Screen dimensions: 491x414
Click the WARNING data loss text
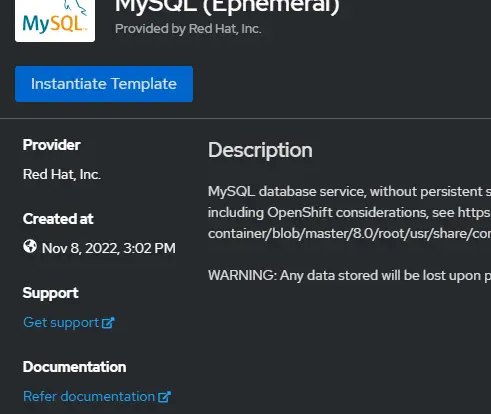click(x=349, y=276)
